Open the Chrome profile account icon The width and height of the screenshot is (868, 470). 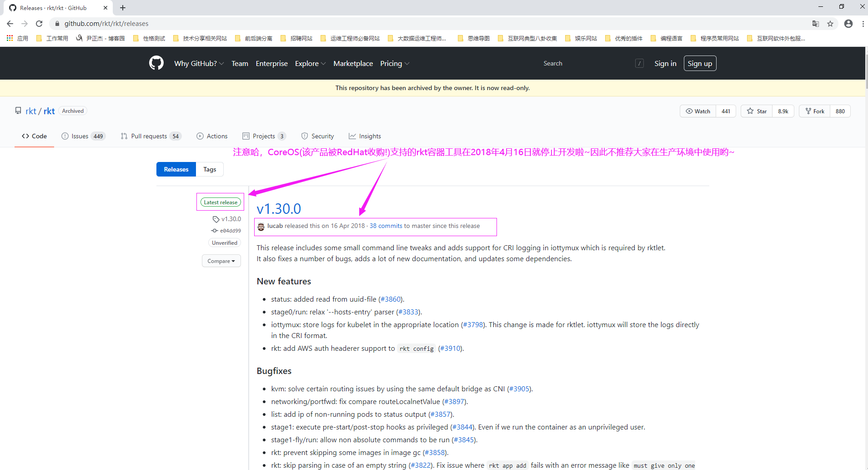tap(848, 24)
